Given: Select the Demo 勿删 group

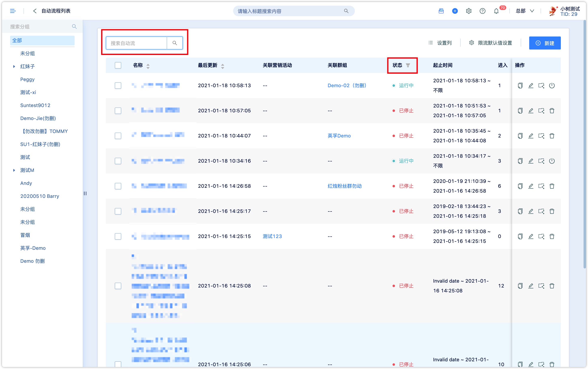Looking at the screenshot, I should 32,261.
